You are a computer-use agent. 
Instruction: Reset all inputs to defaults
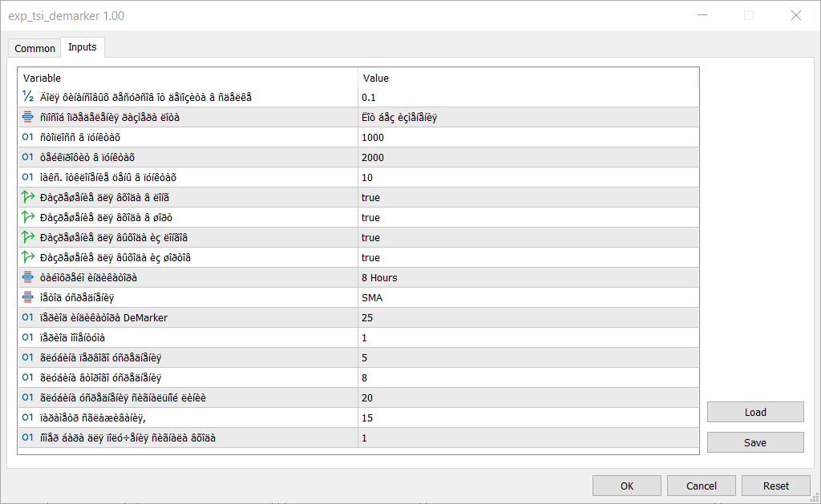click(775, 486)
